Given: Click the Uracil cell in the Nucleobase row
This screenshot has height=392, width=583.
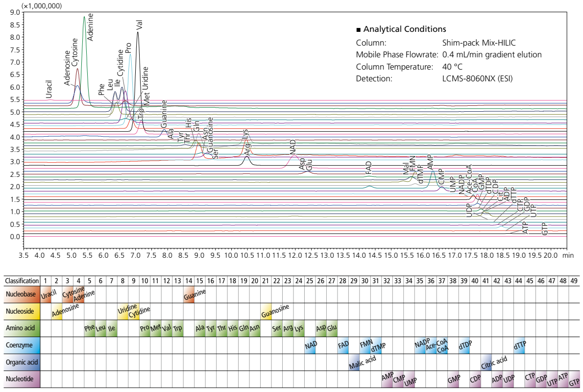Looking at the screenshot, I should pyautogui.click(x=46, y=295).
